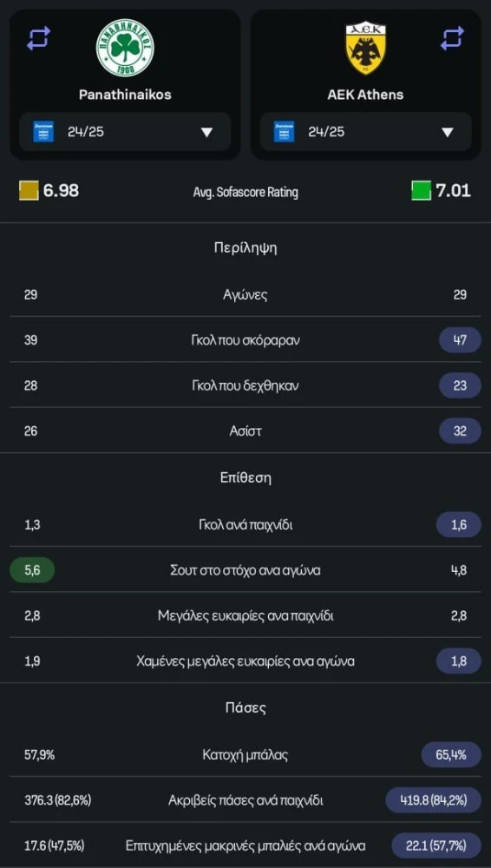The width and height of the screenshot is (491, 868).
Task: Open the Panathinaikos 24/25 season dropdown
Action: pyautogui.click(x=125, y=132)
